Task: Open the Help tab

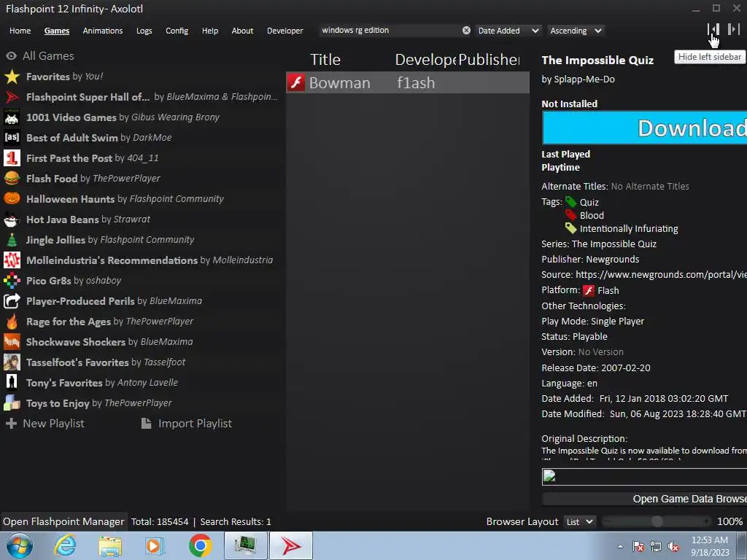Action: pos(209,31)
